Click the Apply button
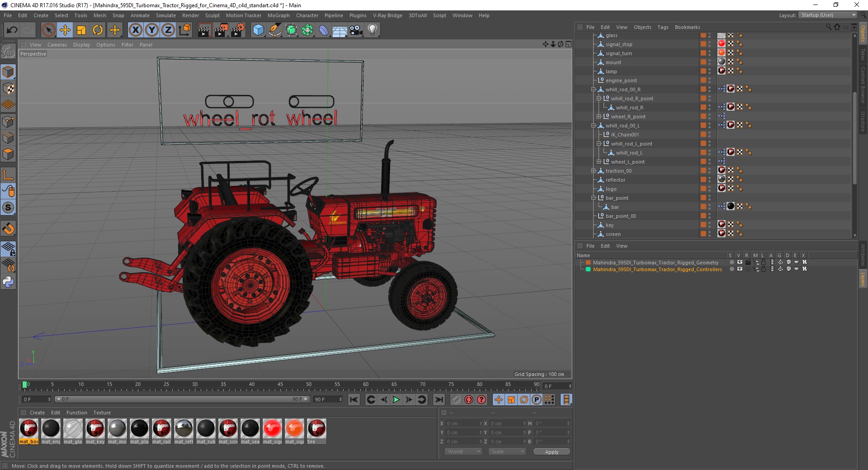The image size is (868, 470). coord(552,452)
